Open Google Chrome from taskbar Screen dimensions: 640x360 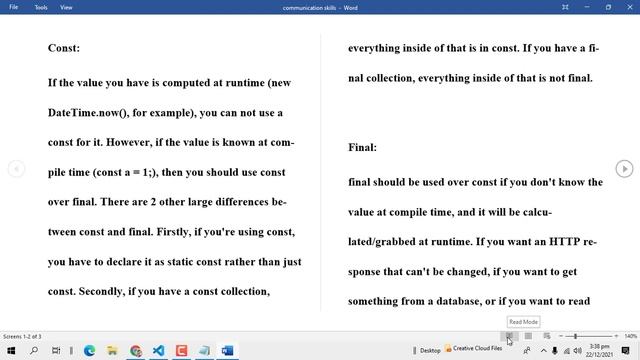click(x=136, y=351)
